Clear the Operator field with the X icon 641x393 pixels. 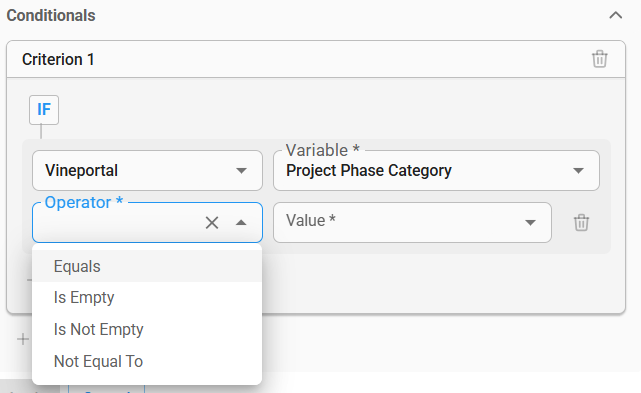pos(212,223)
